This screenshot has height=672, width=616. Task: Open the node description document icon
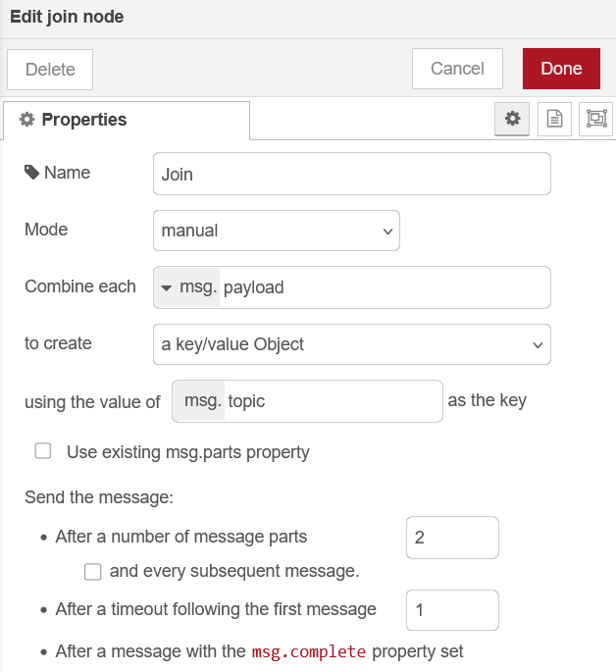coord(554,119)
